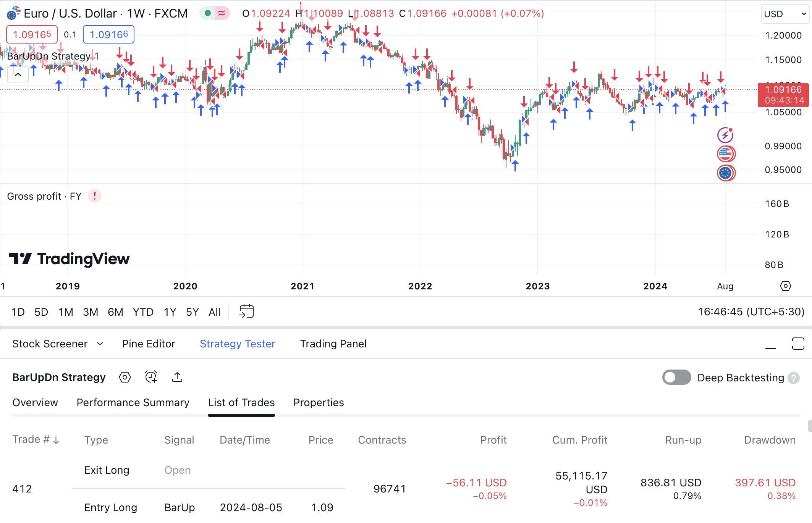Click the Gross profit · FY pane label
This screenshot has height=523, width=812.
pos(44,196)
